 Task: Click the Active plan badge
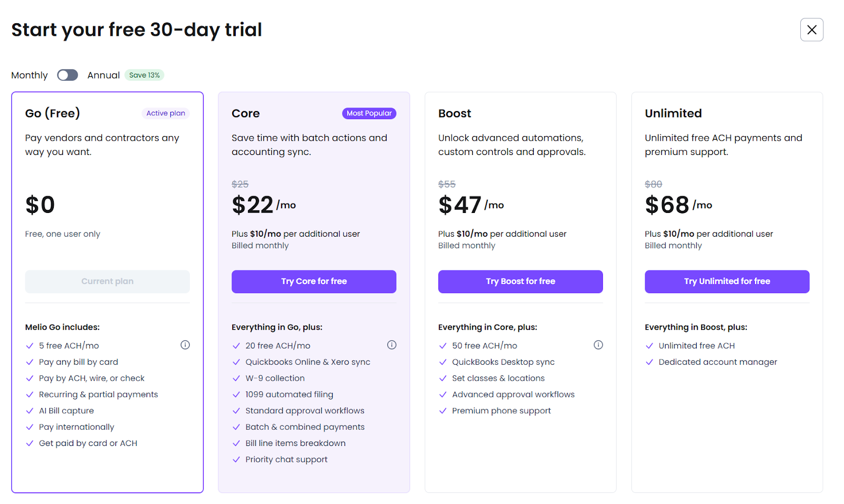coord(166,113)
